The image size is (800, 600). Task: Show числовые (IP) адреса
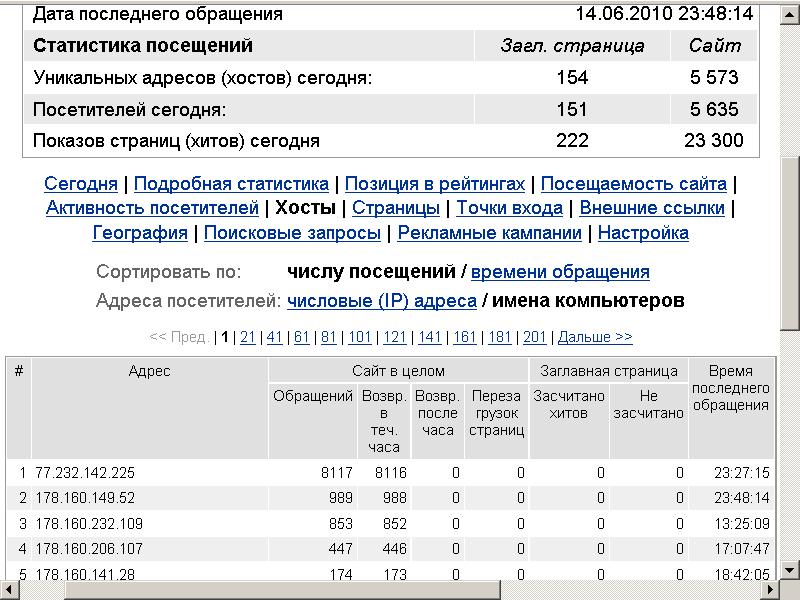pyautogui.click(x=382, y=301)
